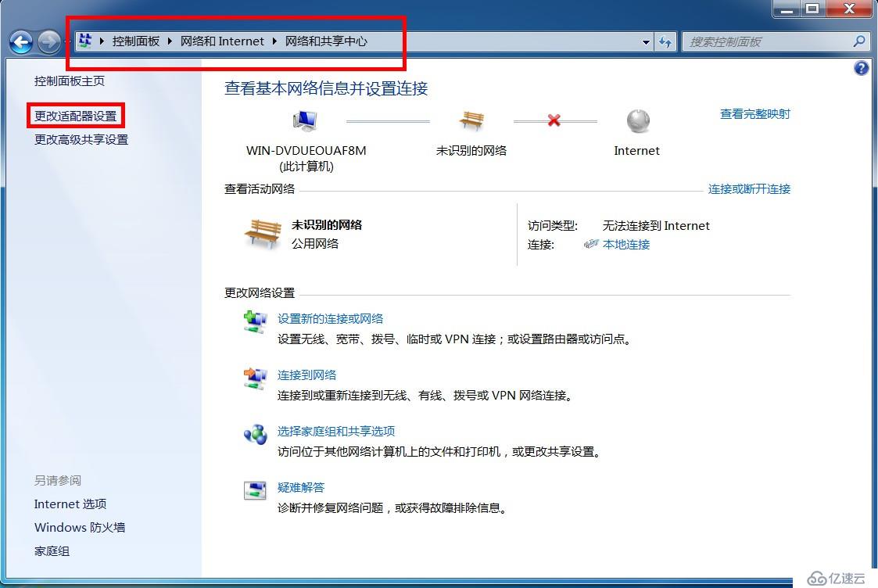The width and height of the screenshot is (878, 588).
Task: Expand the chevron after 控制面板 in breadcrumb
Action: 170,41
